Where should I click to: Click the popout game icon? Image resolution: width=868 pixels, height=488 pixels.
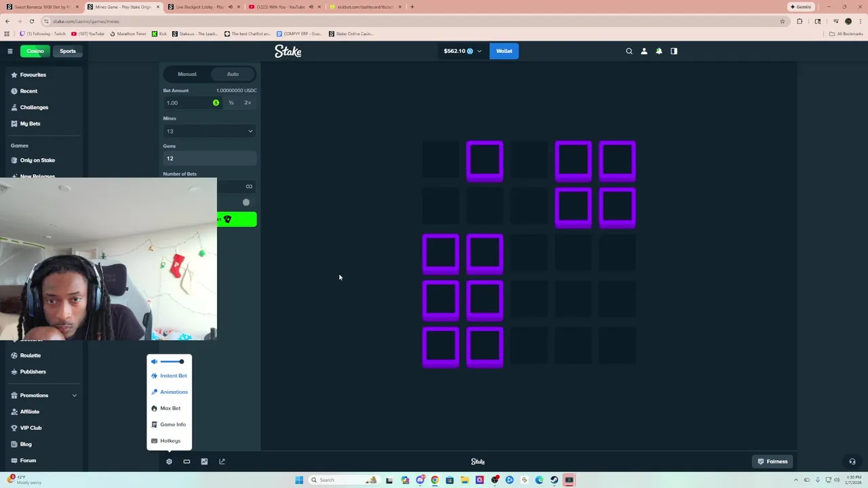pyautogui.click(x=222, y=462)
